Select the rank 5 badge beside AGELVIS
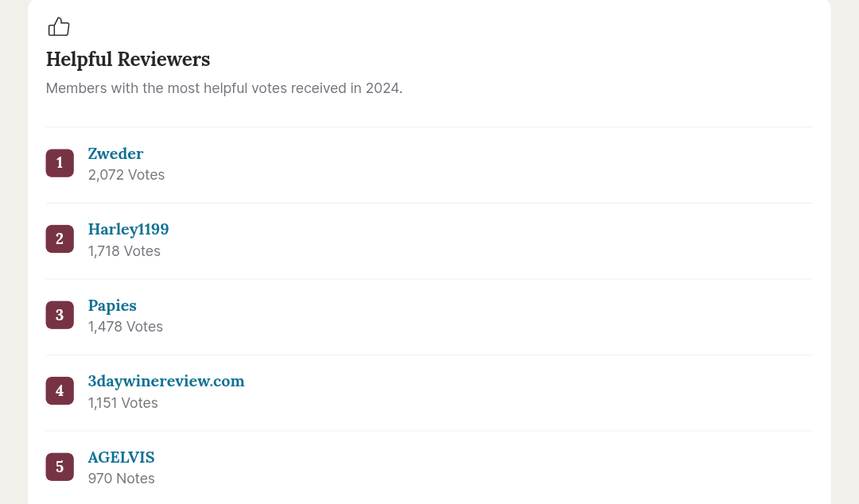 click(60, 467)
